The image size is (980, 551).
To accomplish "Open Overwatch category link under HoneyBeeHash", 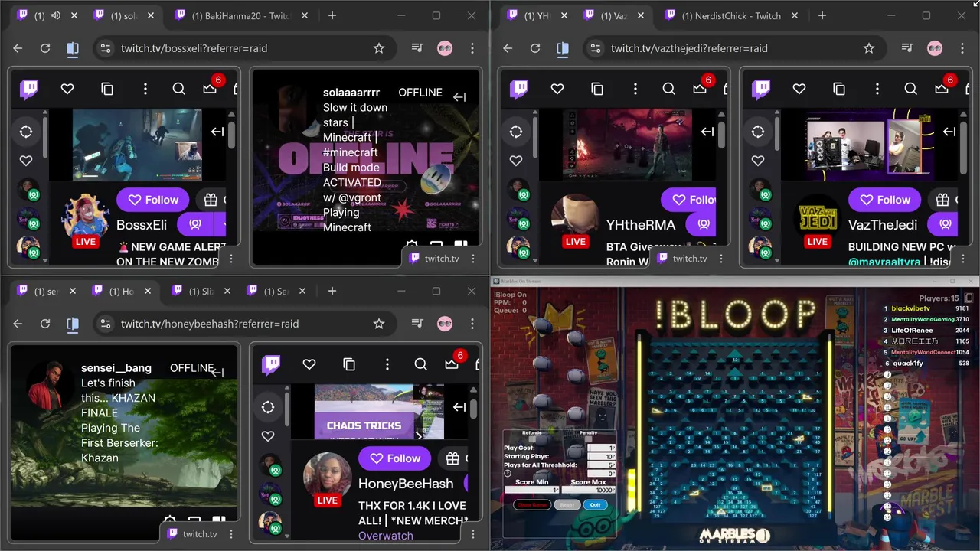I will click(386, 536).
